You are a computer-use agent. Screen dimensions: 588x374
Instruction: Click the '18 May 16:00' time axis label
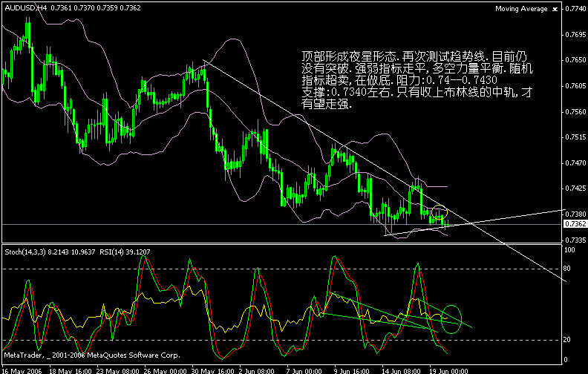tap(70, 371)
